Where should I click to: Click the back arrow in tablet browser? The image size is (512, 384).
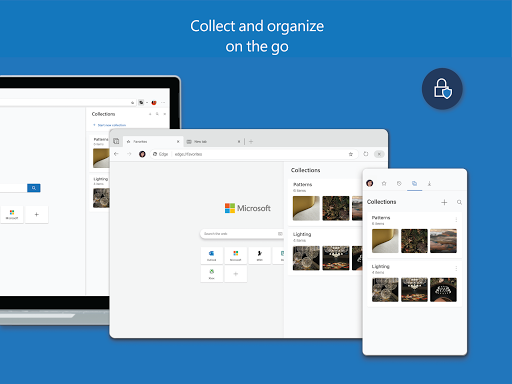116,154
